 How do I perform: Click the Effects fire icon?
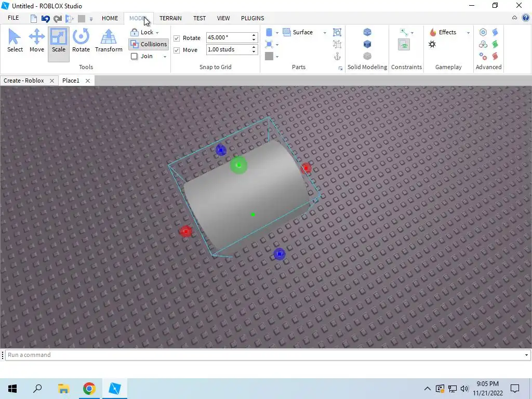(433, 32)
